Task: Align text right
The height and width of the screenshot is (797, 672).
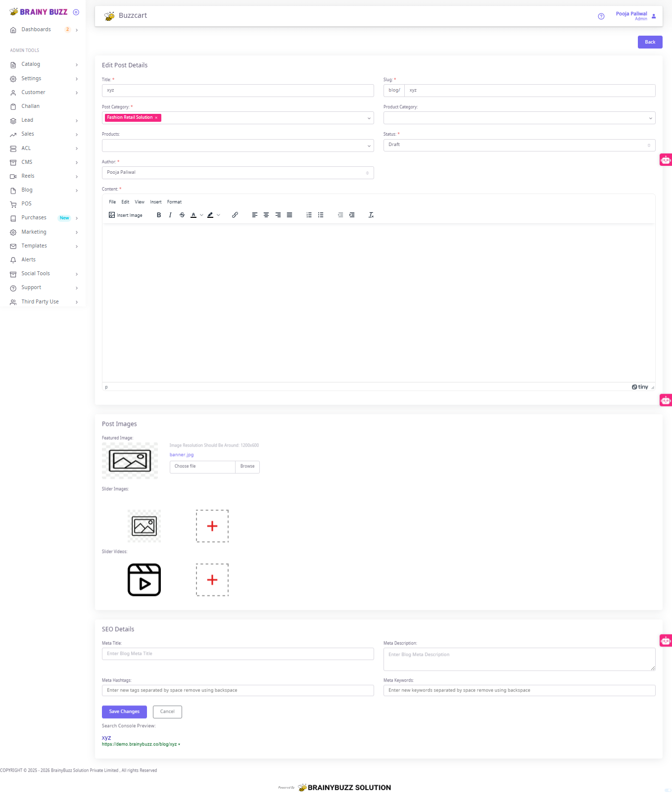Action: [x=278, y=215]
